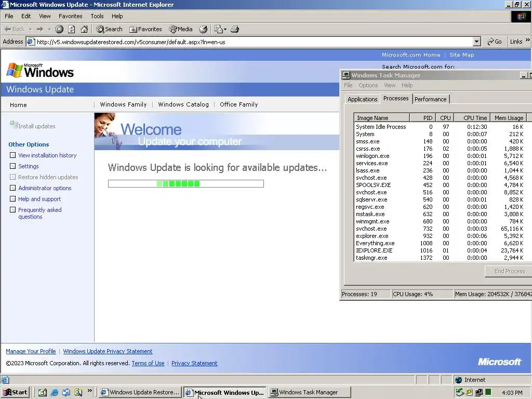This screenshot has height=399, width=532.
Task: Open the Forward button history dropdown
Action: (49, 29)
